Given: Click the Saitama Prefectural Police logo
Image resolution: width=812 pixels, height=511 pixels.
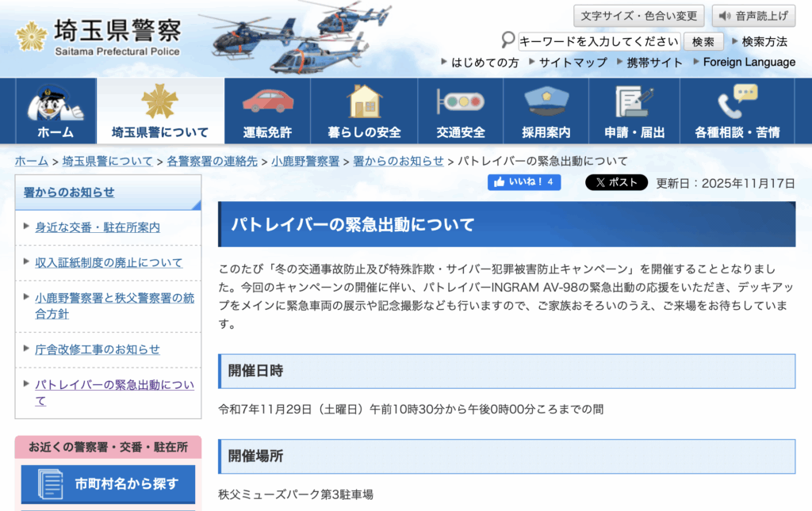Looking at the screenshot, I should (x=98, y=36).
